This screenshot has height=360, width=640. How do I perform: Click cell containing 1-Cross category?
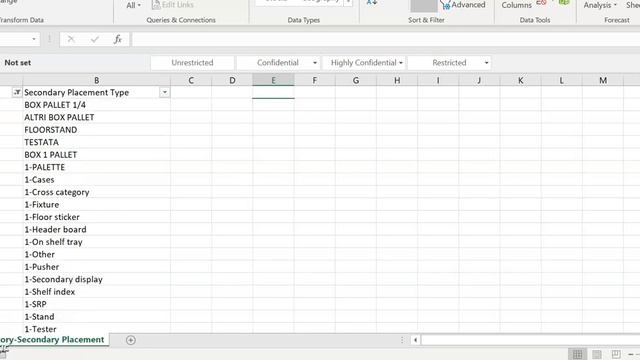click(x=96, y=192)
